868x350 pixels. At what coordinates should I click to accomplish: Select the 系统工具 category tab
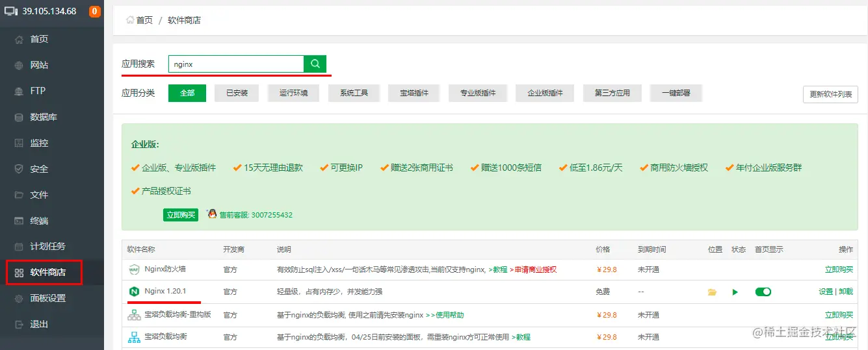point(354,93)
